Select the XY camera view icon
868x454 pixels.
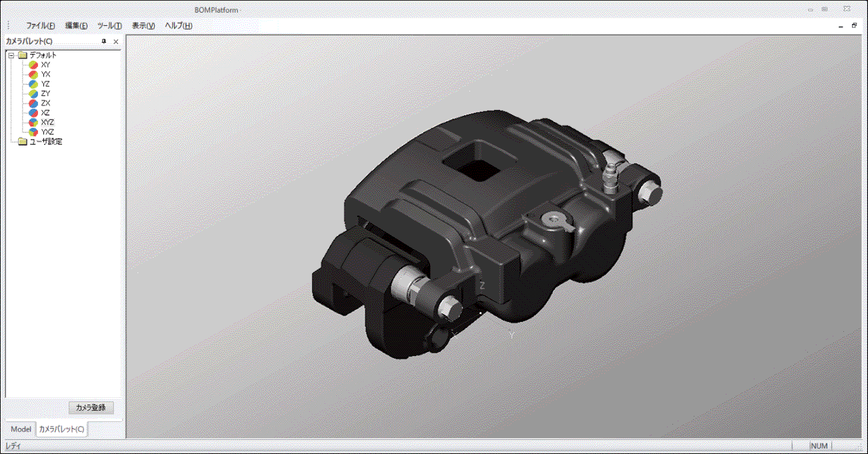[33, 65]
